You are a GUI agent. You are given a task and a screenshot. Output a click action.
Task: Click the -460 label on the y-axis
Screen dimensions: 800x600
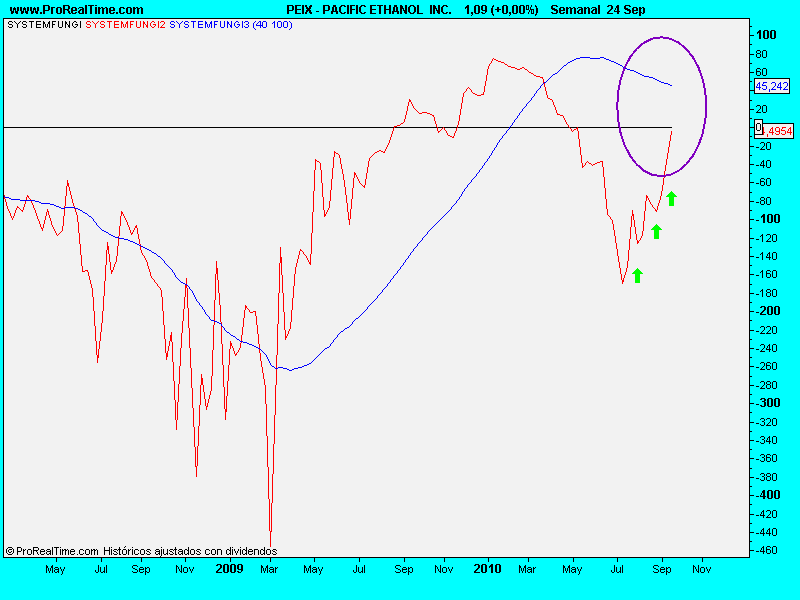click(766, 550)
